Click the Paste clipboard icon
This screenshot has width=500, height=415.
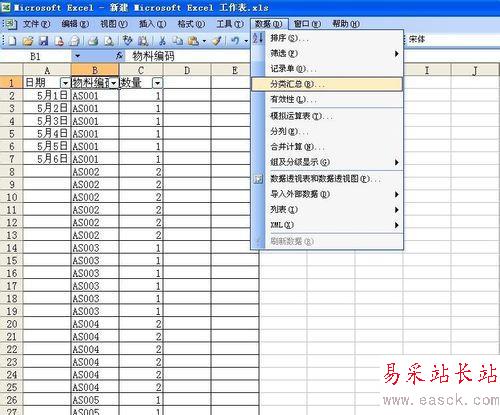(193, 41)
